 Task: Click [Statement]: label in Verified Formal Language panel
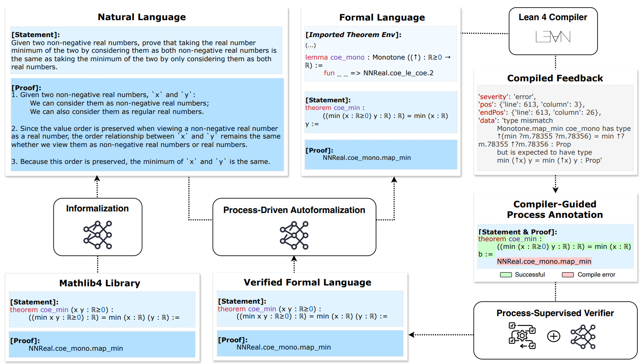(x=242, y=301)
